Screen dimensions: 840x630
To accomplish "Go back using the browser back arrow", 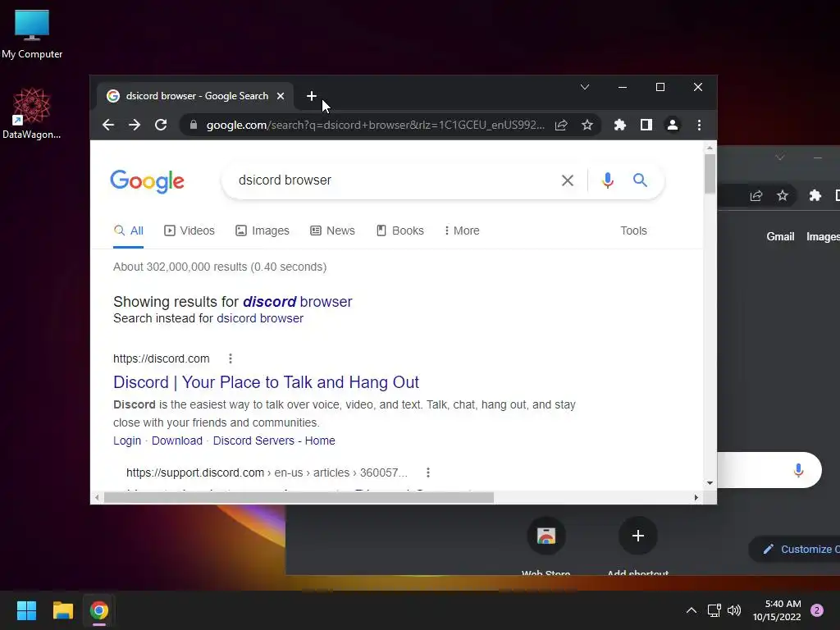I will [x=108, y=125].
